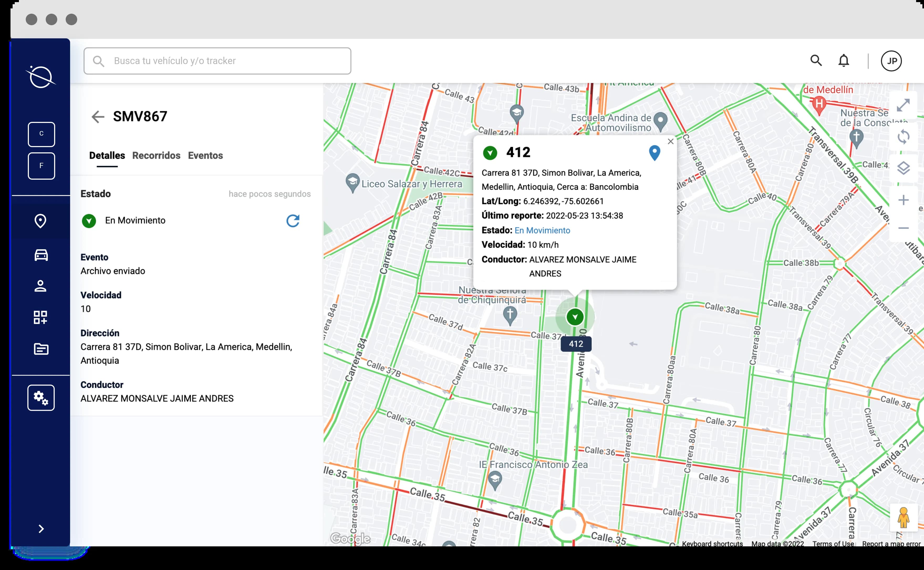Click the En Movimiento link in popup
This screenshot has width=924, height=570.
pyautogui.click(x=542, y=230)
